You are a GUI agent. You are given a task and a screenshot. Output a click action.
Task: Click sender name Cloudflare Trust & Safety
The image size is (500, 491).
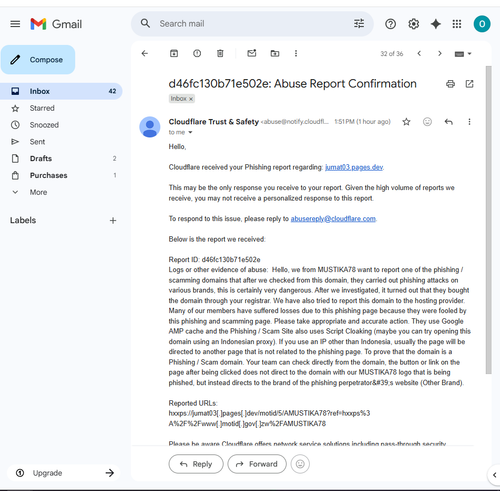[x=213, y=122]
